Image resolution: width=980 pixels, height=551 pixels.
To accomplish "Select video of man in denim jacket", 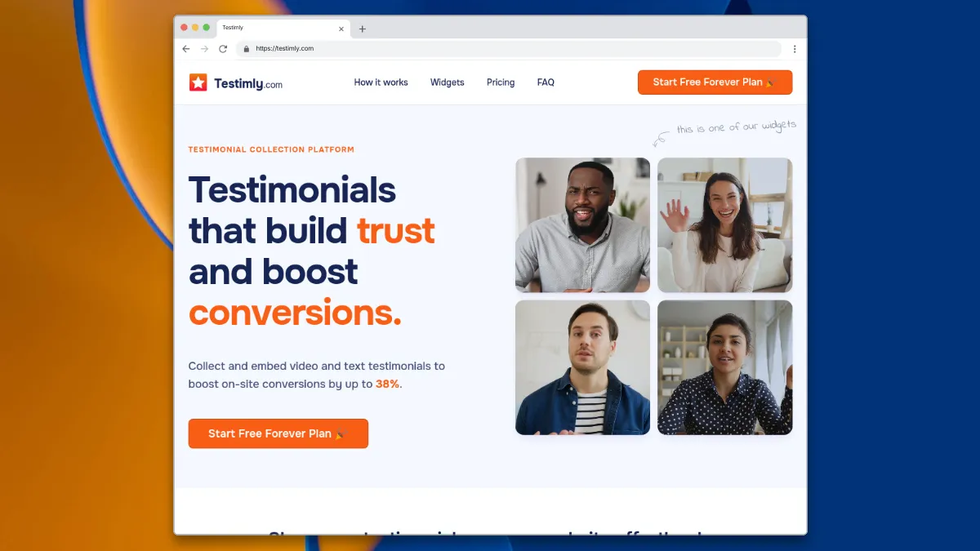I will (582, 367).
